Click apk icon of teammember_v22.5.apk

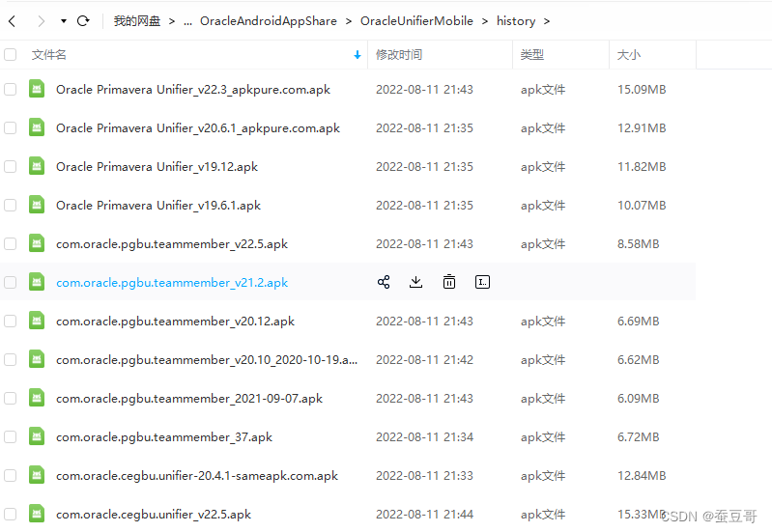tap(37, 243)
